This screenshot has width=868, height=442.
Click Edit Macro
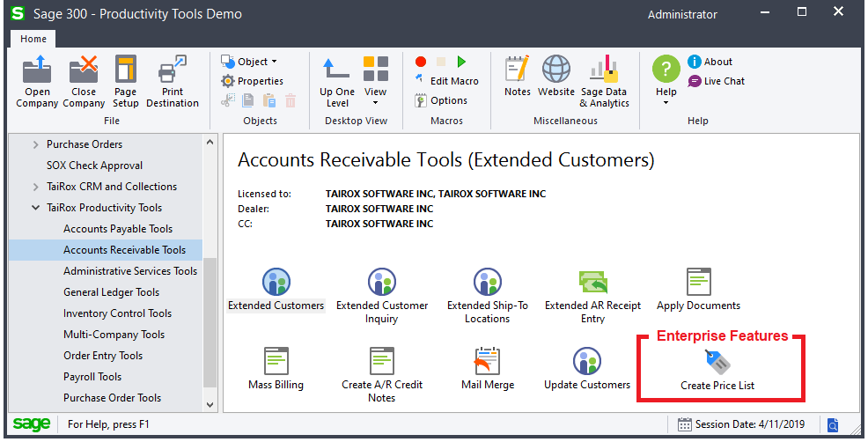point(446,81)
